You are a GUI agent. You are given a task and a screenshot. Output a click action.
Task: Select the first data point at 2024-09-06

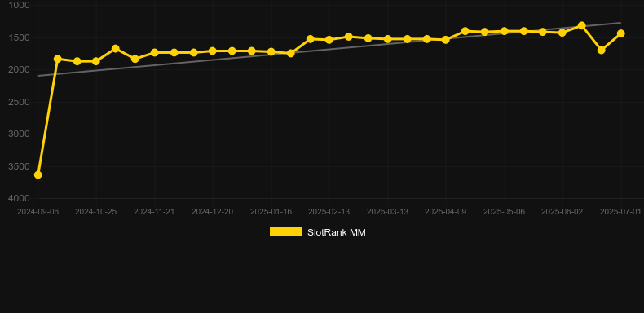(x=37, y=175)
